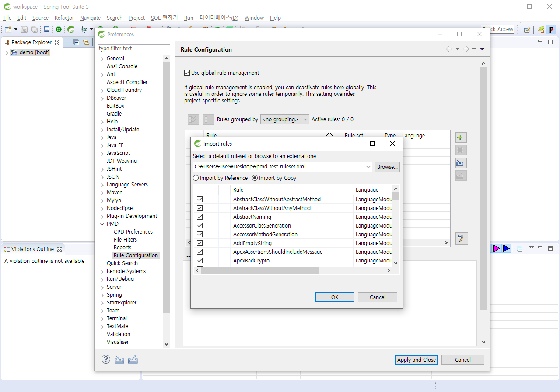The height and width of the screenshot is (392, 560).
Task: Click the type filter text field
Action: (x=134, y=48)
